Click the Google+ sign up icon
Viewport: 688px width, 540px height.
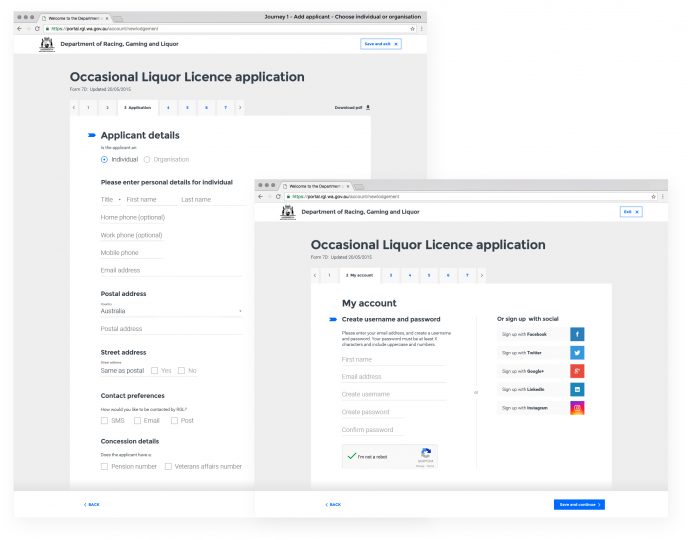(x=577, y=371)
